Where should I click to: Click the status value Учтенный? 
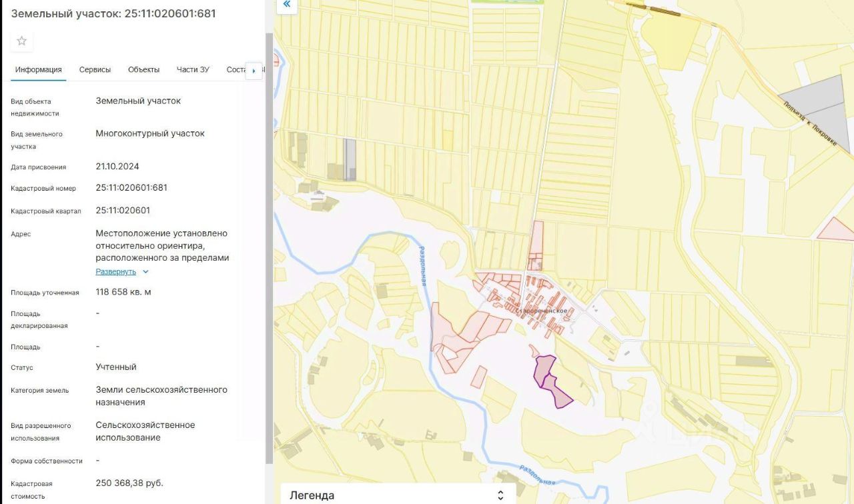(x=116, y=367)
